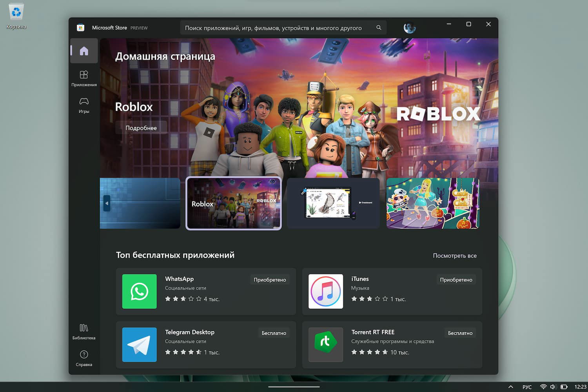Click the search magnifier icon
Image resolution: width=588 pixels, height=392 pixels.
pyautogui.click(x=379, y=28)
